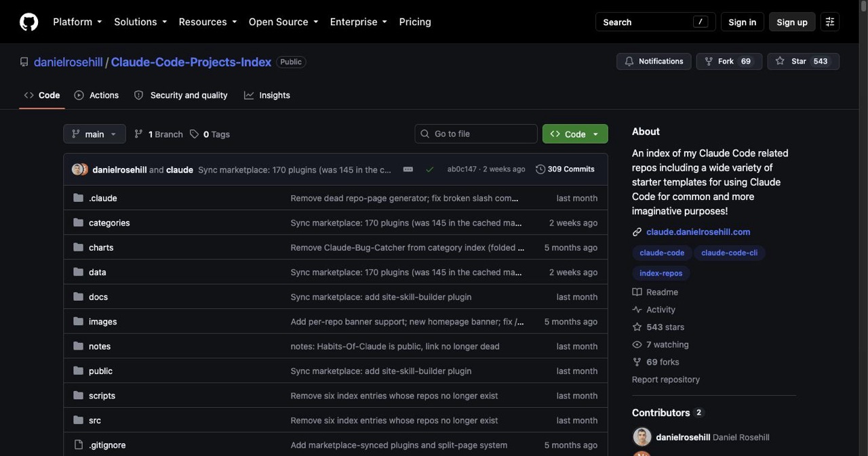Open the 309 Commits history link
The width and height of the screenshot is (868, 456).
click(565, 169)
